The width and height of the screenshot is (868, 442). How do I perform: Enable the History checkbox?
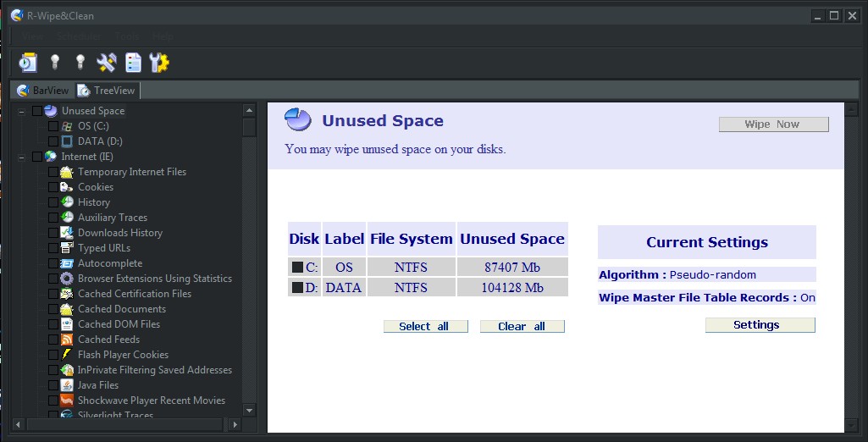coord(53,202)
